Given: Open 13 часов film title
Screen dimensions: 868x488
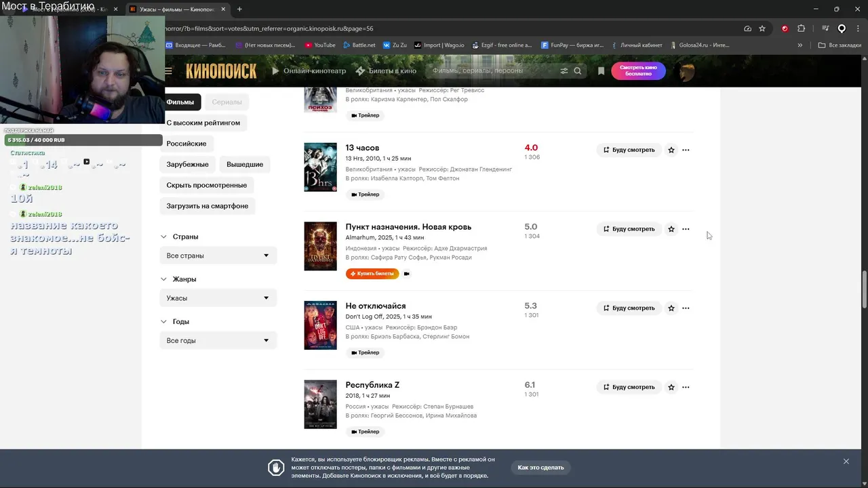Looking at the screenshot, I should [x=362, y=148].
